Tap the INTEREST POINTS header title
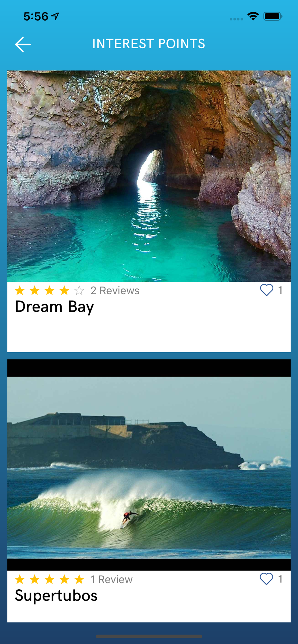The image size is (298, 644). pyautogui.click(x=149, y=44)
